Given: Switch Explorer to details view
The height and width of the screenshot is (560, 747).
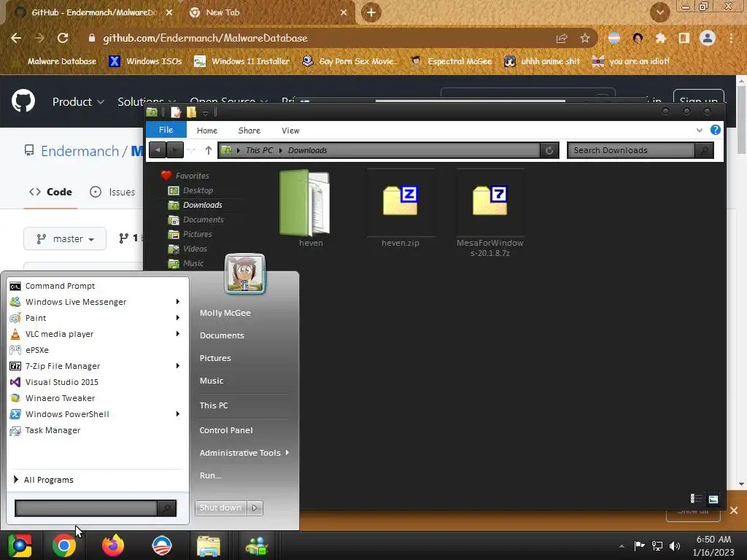Looking at the screenshot, I should pos(695,499).
